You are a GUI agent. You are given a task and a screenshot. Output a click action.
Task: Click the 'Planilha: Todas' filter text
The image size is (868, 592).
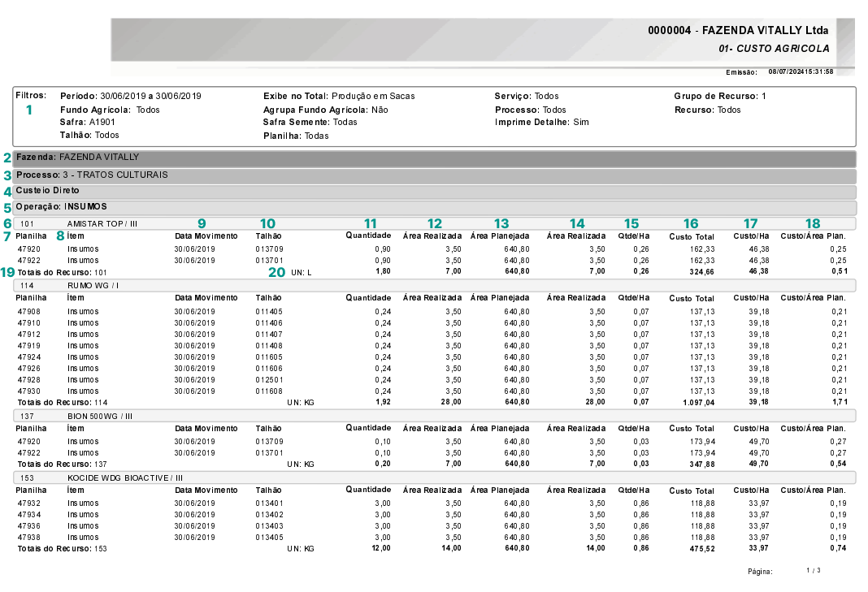point(296,136)
